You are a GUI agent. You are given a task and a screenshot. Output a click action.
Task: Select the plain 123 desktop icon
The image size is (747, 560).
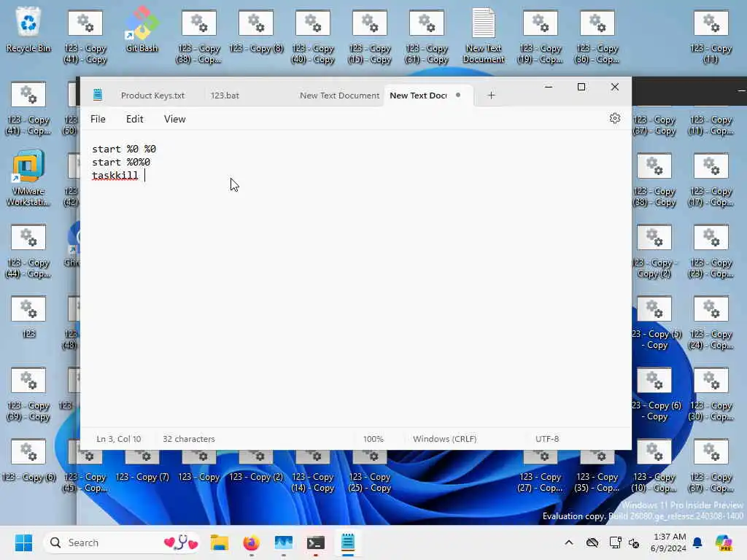pyautogui.click(x=28, y=316)
